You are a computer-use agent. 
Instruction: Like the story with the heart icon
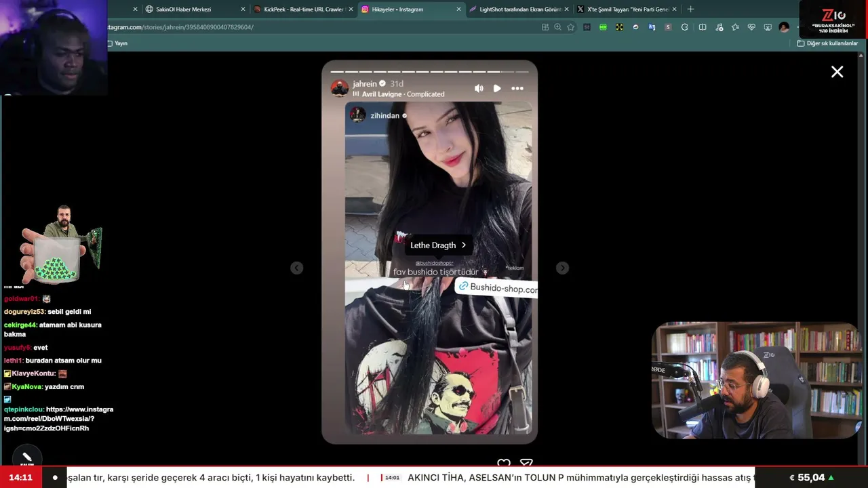[x=503, y=464]
